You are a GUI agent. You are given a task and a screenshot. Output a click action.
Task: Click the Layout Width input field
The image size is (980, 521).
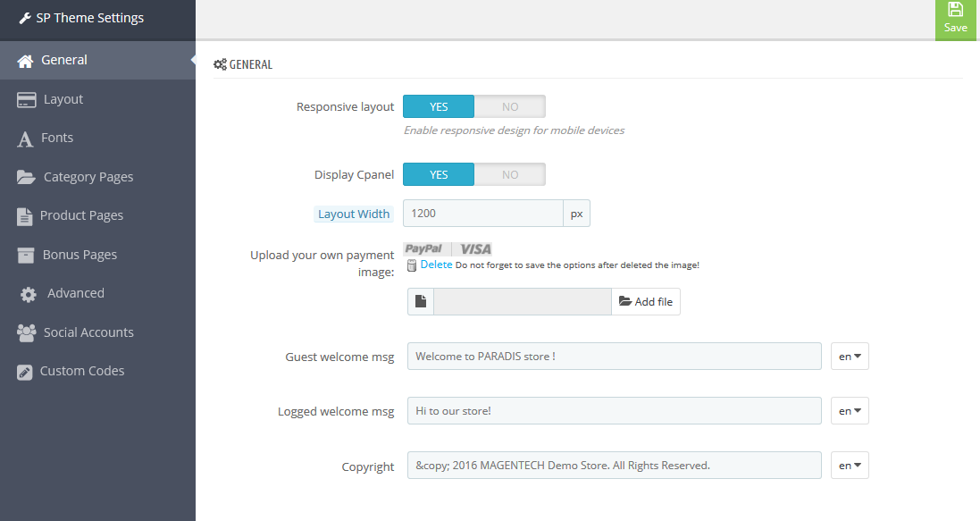483,214
